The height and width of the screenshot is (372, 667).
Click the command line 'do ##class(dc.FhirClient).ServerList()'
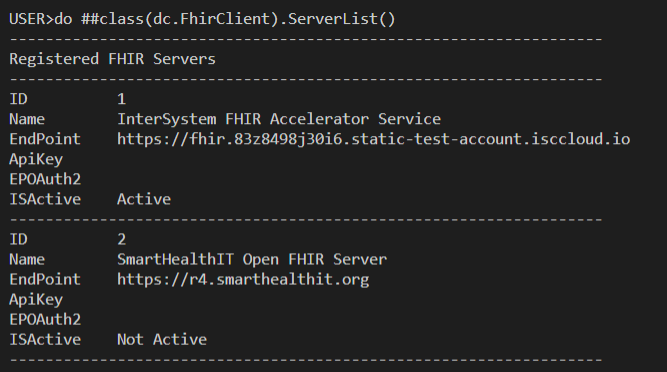coord(225,19)
